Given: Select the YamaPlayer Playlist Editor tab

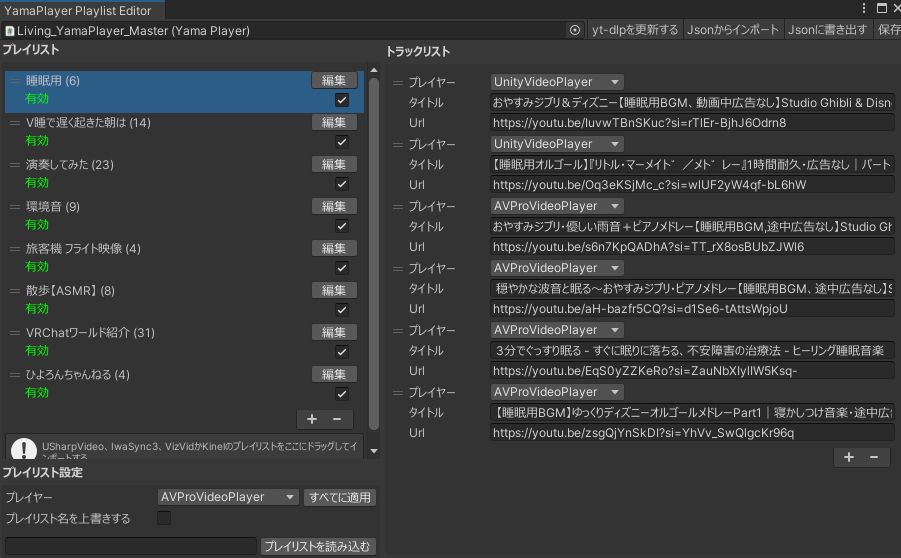Looking at the screenshot, I should (x=82, y=10).
